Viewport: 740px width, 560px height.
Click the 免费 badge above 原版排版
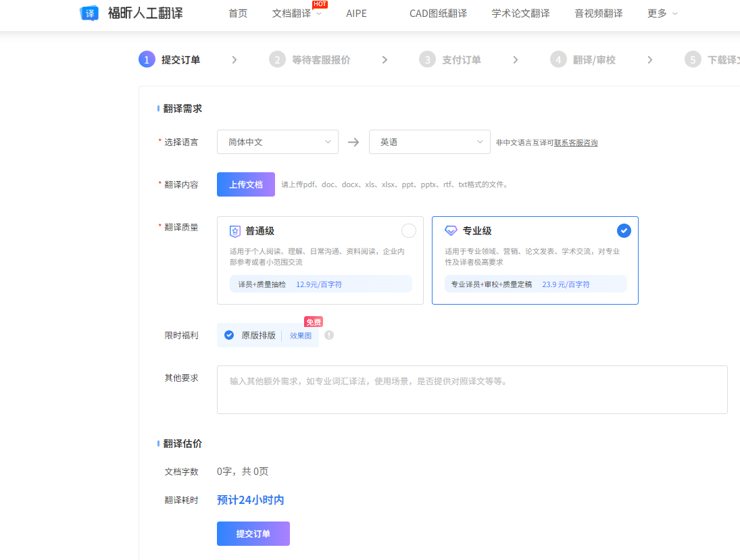312,322
